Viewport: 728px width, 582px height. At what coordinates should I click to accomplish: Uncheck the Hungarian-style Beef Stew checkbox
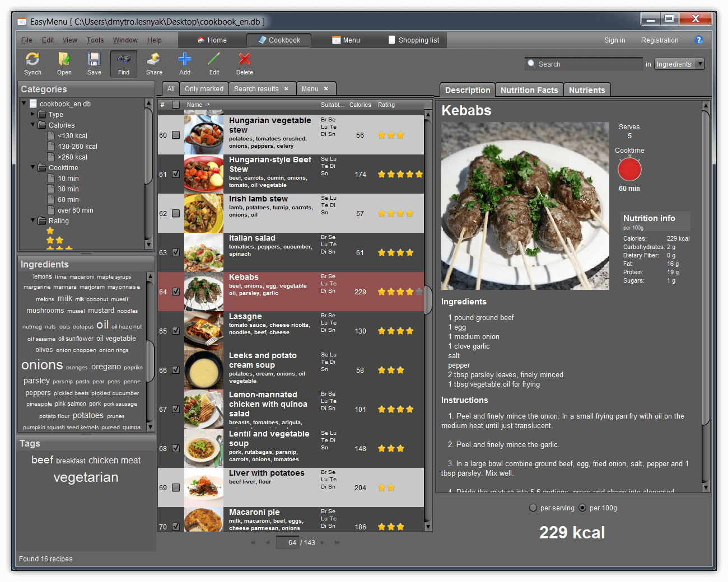(176, 174)
